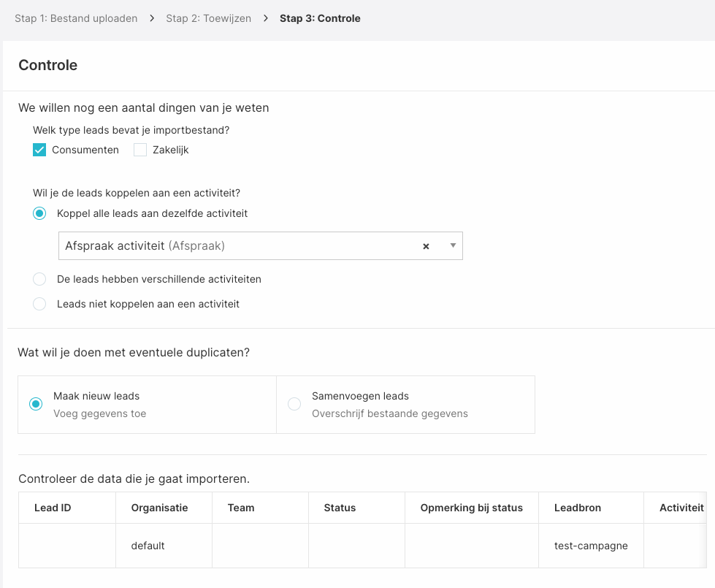
Task: Tick the Zakelijk checkbox
Action: [x=140, y=150]
